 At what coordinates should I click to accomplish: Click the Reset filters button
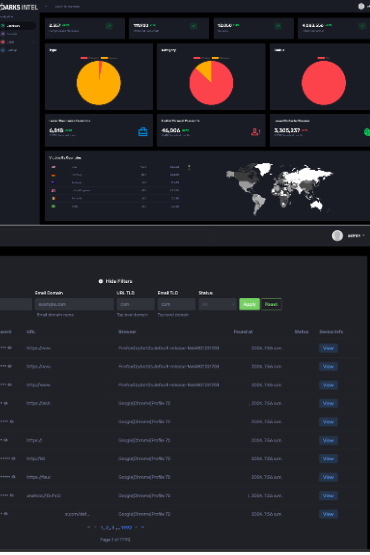271,304
